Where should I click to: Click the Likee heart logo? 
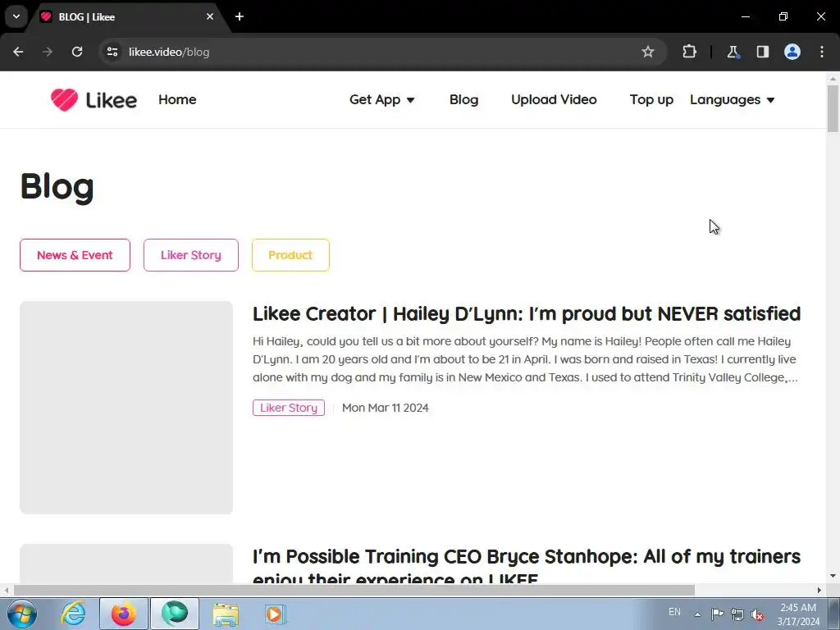pyautogui.click(x=94, y=99)
